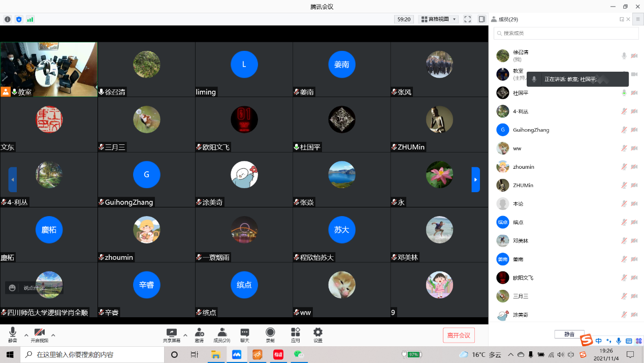
Task: Open 成员(29) members list in toolbar
Action: point(222,335)
